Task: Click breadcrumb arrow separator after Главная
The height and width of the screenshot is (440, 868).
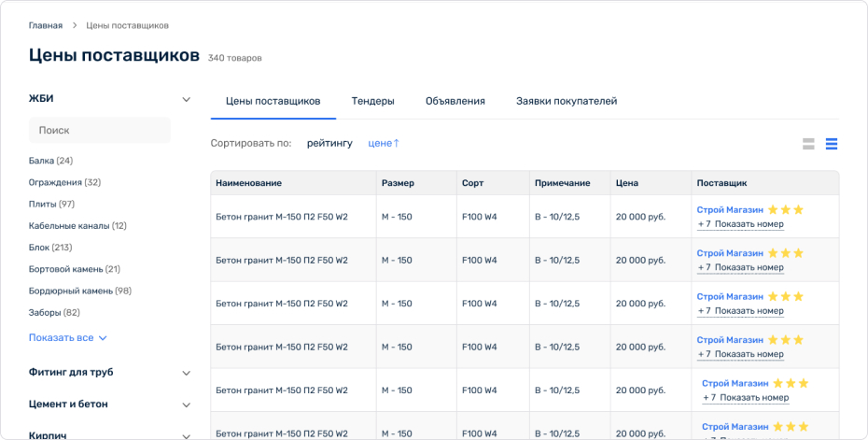Action: [75, 25]
